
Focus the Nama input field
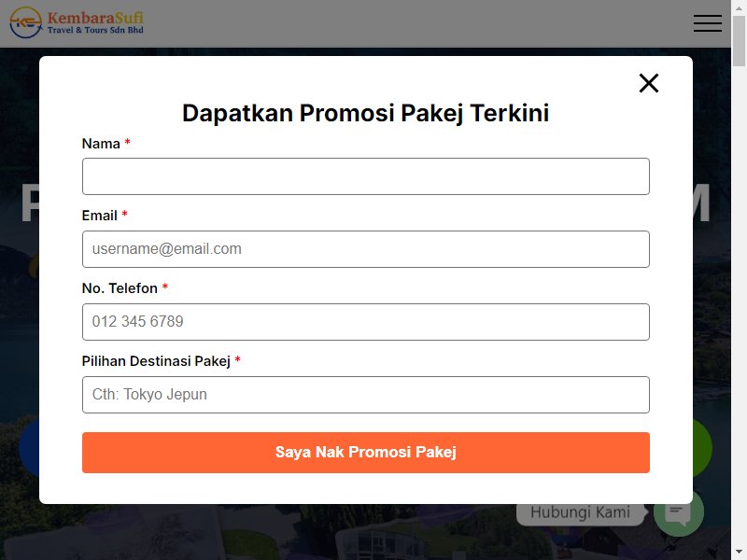366,176
